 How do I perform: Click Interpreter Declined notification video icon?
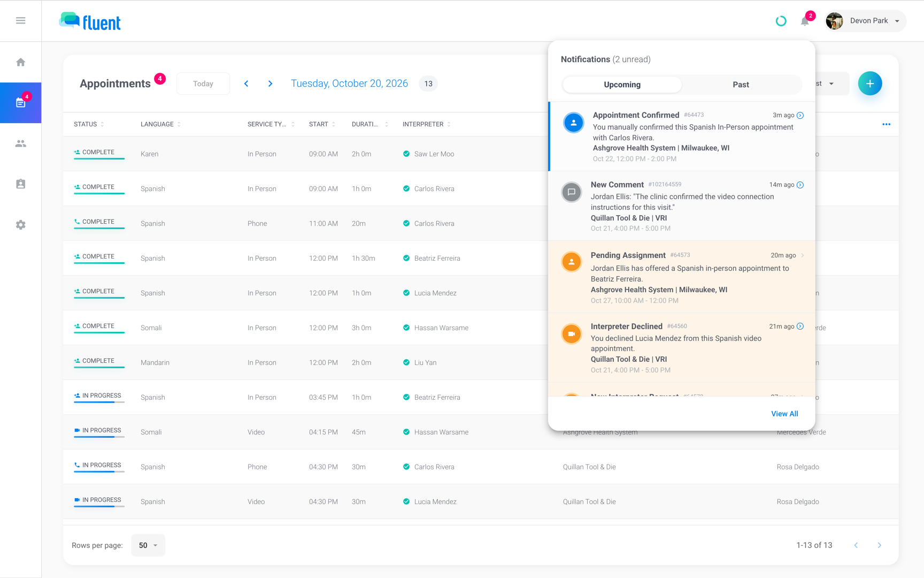[572, 334]
